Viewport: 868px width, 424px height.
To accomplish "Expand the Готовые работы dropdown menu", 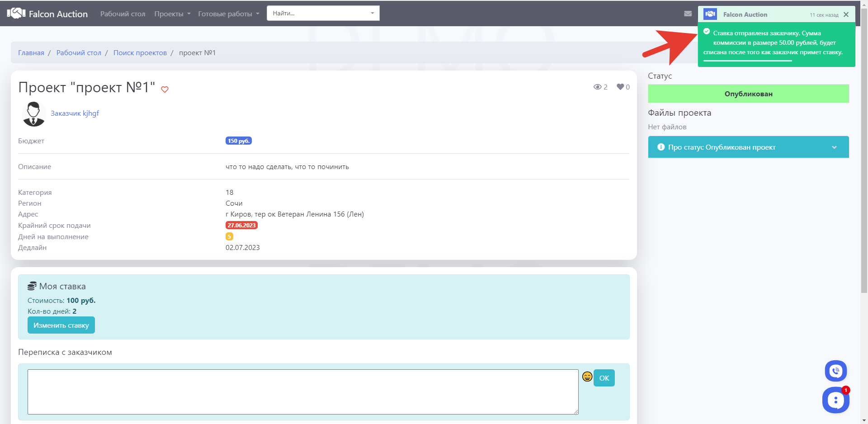I will click(x=228, y=14).
